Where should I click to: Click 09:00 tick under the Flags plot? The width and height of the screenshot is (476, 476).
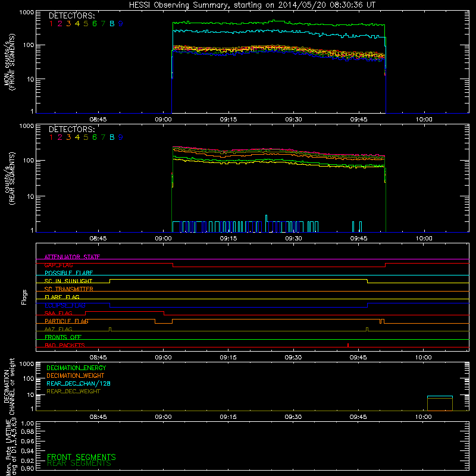pos(163,358)
